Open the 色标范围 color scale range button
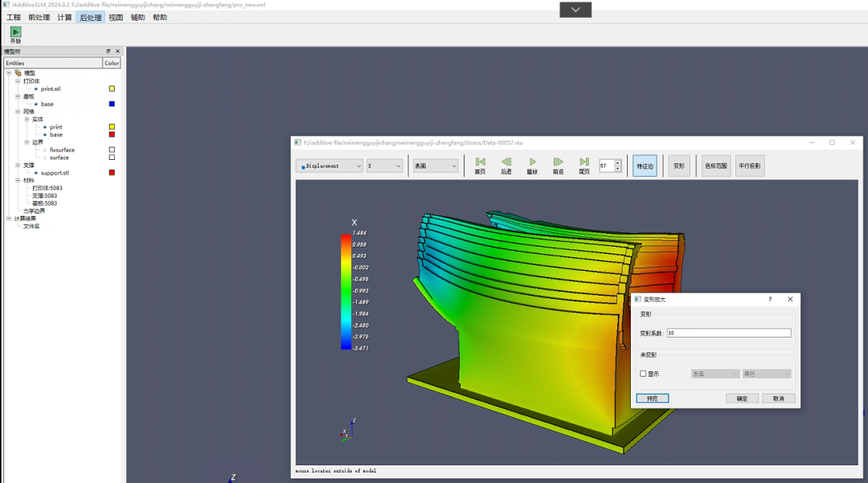Viewport: 868px width, 483px height. point(716,166)
